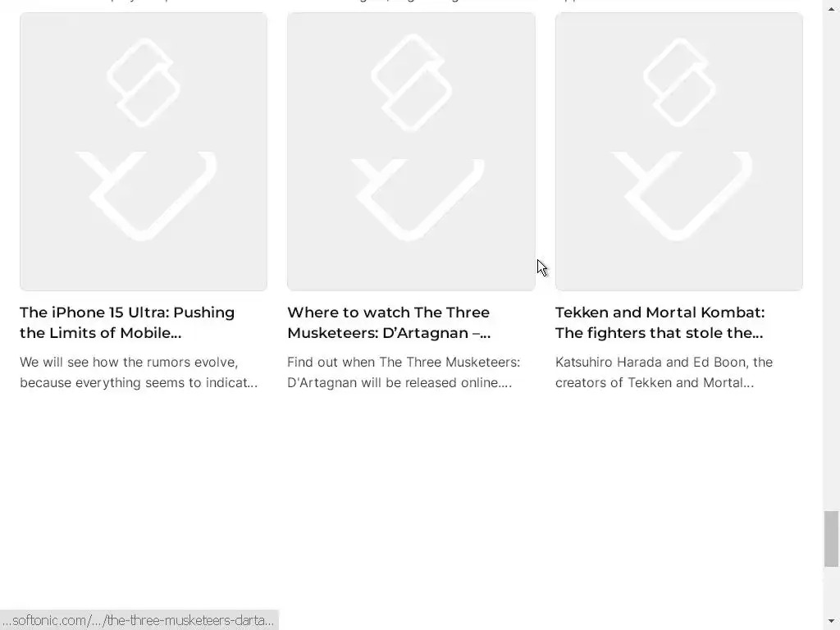Screen dimensions: 840x630
Task: Open the Tekken and Mortal Kombat thumbnail
Action: click(679, 152)
